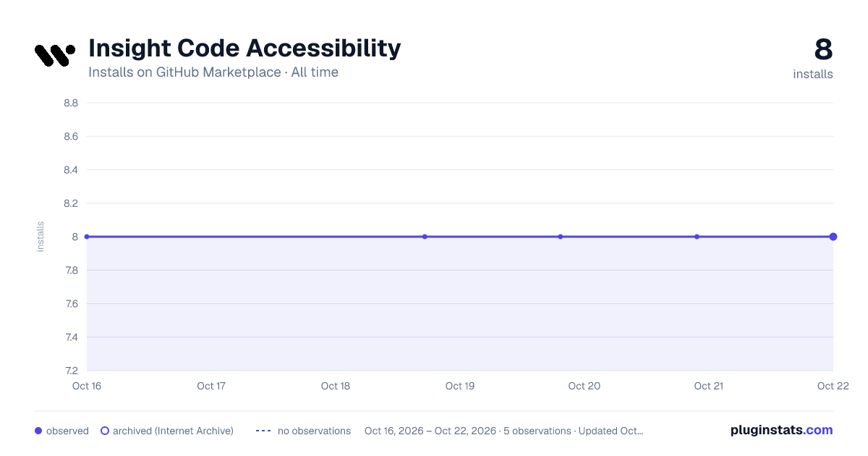Select the data point before Oct 19
868x456 pixels.
click(425, 237)
